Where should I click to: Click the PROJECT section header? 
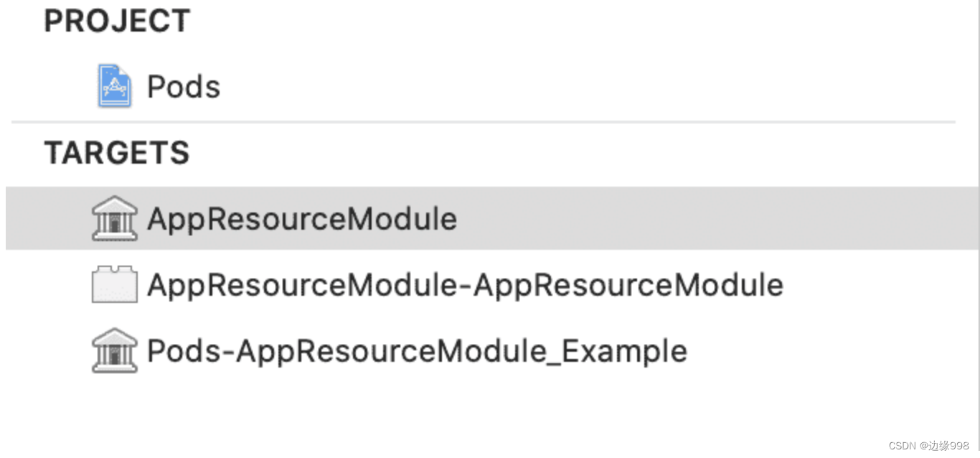pos(117,21)
